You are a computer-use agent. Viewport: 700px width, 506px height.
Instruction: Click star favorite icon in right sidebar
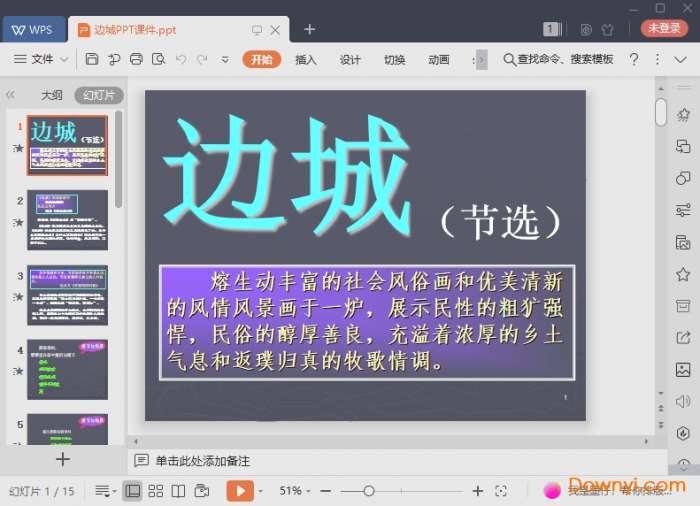click(683, 274)
